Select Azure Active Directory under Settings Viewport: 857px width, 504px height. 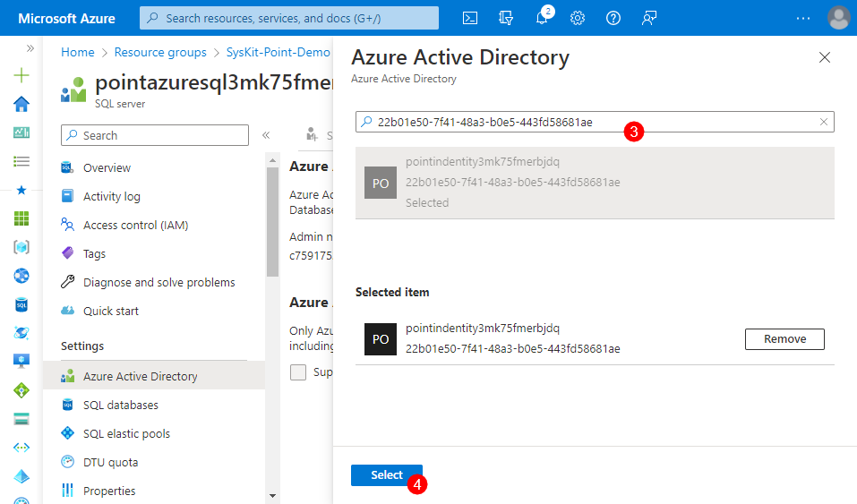pos(154,376)
